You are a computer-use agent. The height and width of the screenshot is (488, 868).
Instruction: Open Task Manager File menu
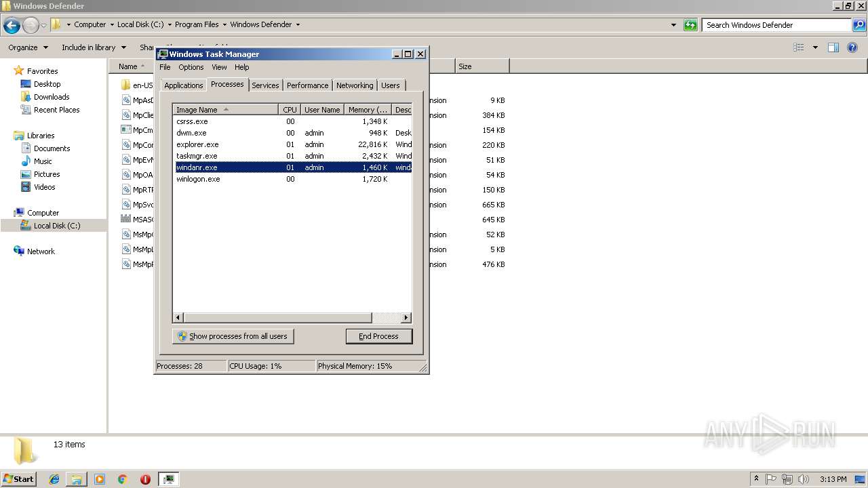(x=165, y=67)
